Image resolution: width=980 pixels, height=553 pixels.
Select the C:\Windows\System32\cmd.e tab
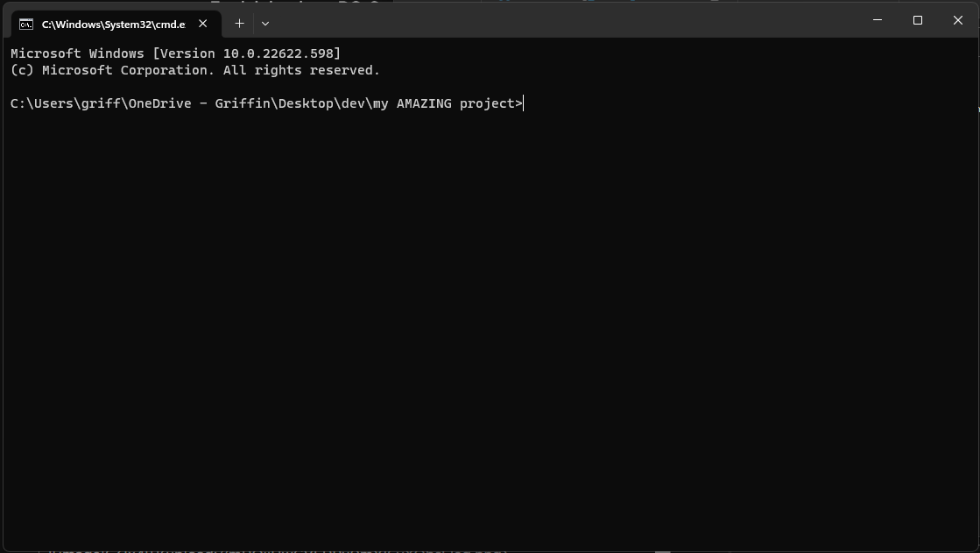(112, 24)
